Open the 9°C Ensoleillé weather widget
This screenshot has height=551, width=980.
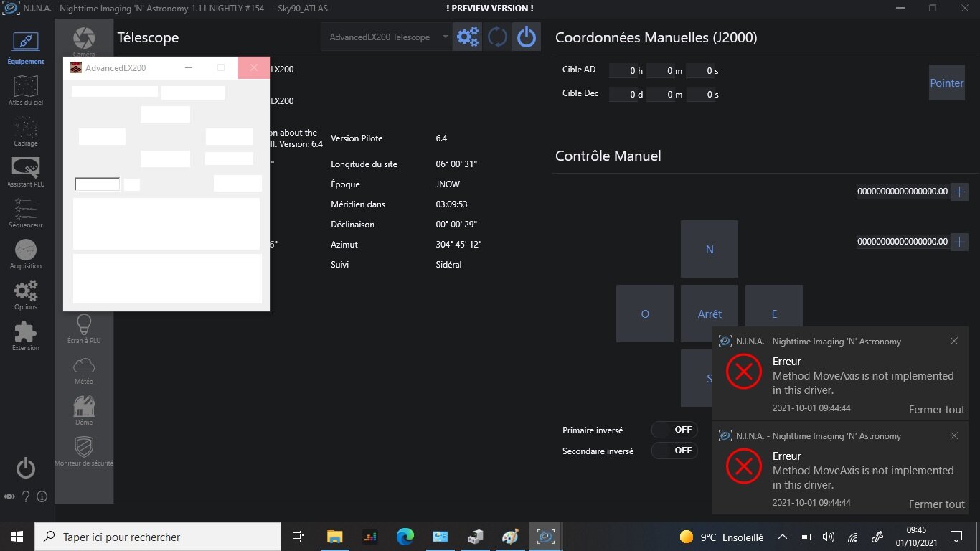[721, 537]
